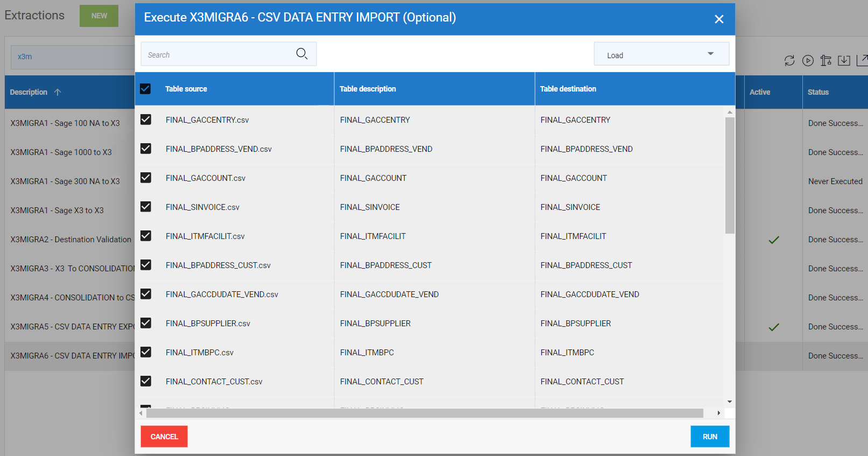868x456 pixels.
Task: Click the crane build icon
Action: (826, 61)
